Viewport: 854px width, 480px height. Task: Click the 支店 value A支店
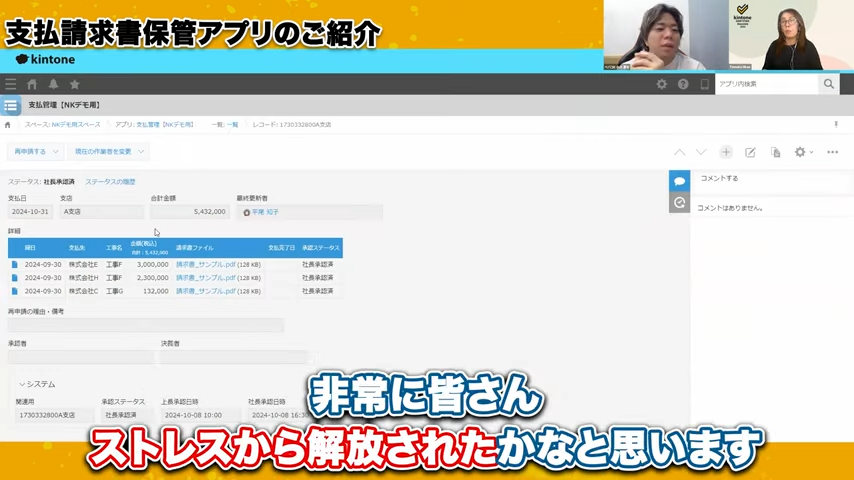pyautogui.click(x=102, y=211)
